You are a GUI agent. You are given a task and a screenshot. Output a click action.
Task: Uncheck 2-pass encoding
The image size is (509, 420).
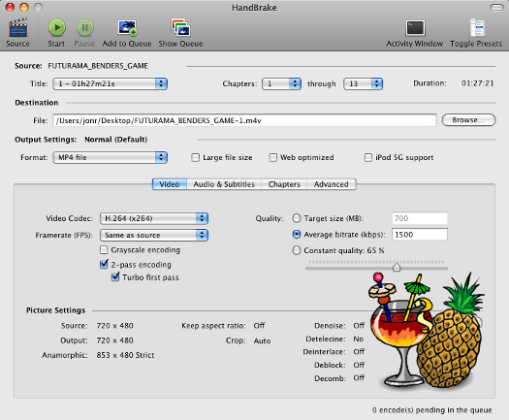pos(104,264)
